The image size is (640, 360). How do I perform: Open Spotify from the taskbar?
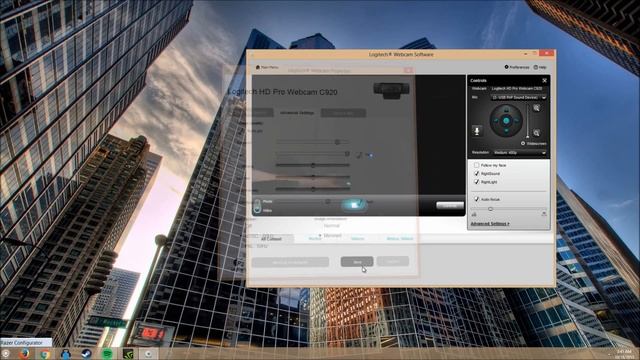point(107,354)
